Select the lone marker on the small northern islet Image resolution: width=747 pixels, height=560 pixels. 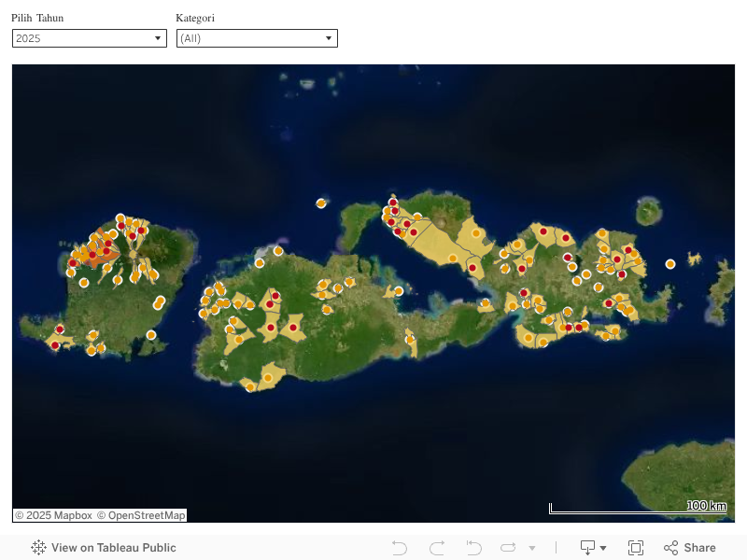(321, 203)
